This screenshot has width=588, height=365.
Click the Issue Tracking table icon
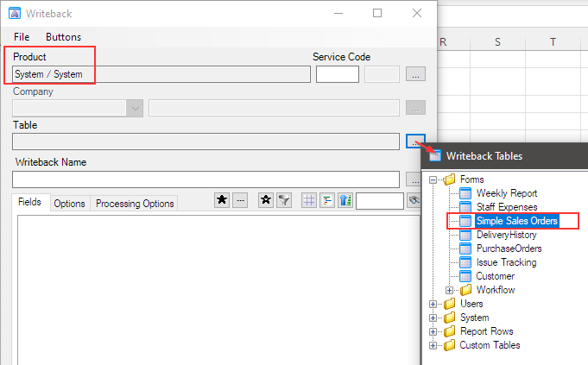click(465, 262)
